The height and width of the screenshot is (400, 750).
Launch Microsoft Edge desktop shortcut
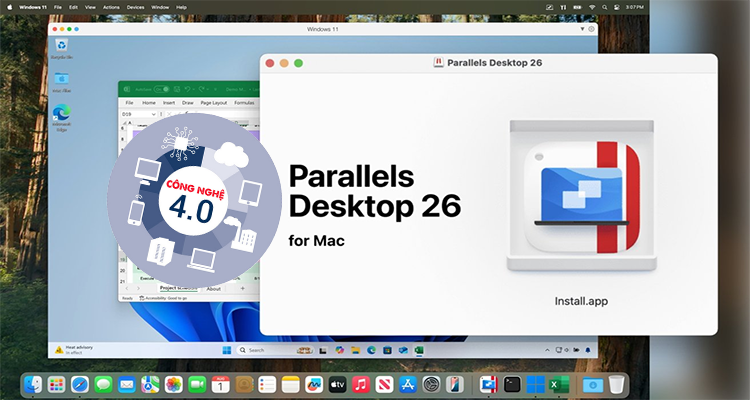click(62, 116)
